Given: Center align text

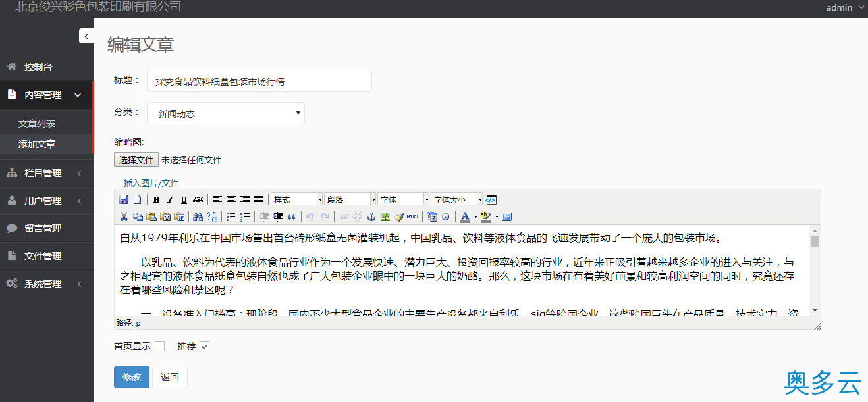Looking at the screenshot, I should click(231, 199).
